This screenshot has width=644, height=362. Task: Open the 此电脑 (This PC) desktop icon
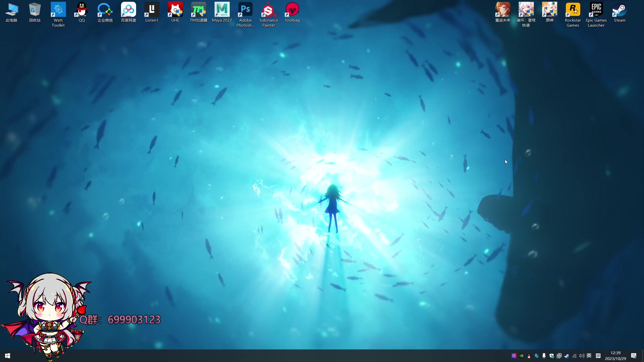point(11,13)
